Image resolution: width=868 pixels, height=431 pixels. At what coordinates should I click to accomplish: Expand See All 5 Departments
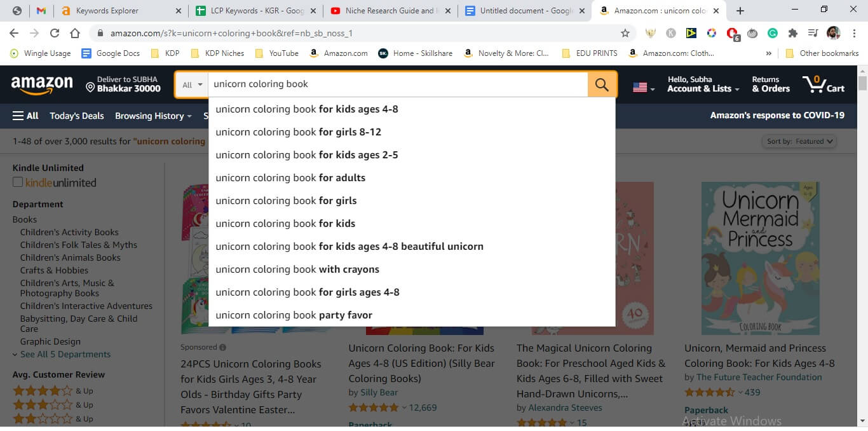(x=61, y=354)
